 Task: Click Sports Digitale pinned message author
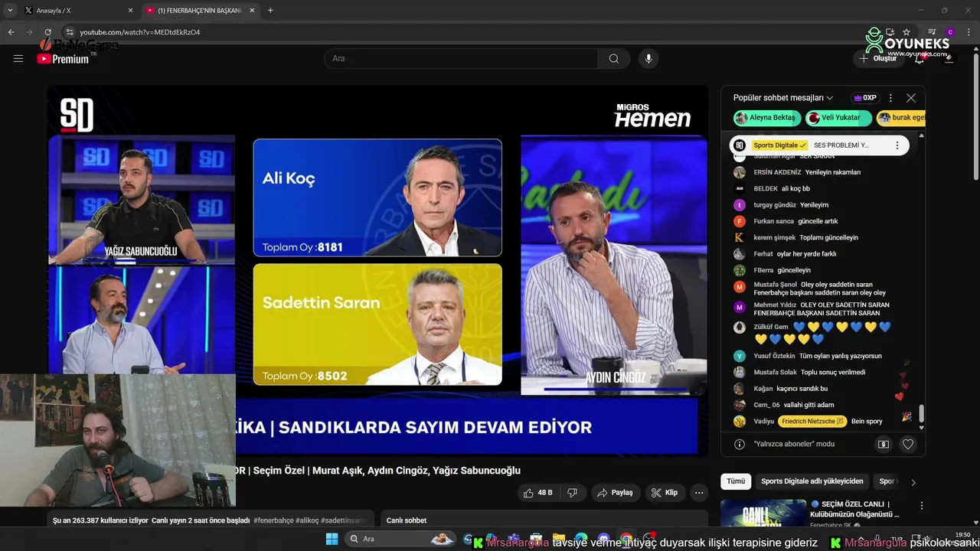click(779, 145)
